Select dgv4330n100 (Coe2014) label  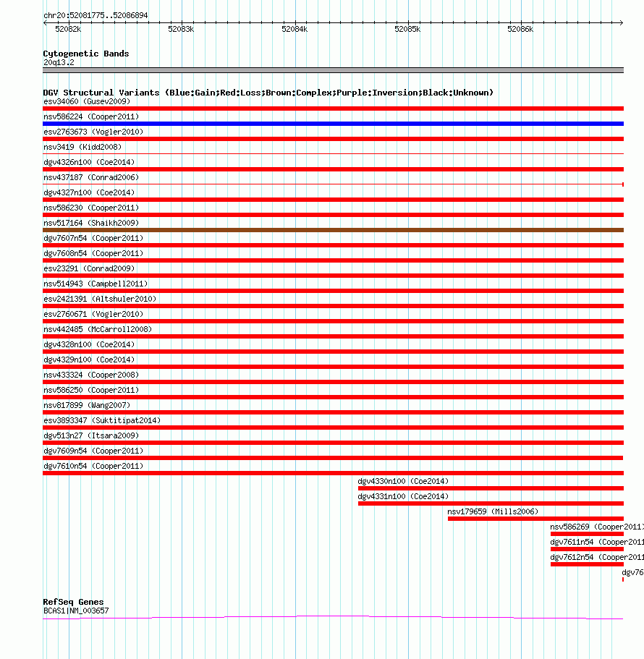403,481
